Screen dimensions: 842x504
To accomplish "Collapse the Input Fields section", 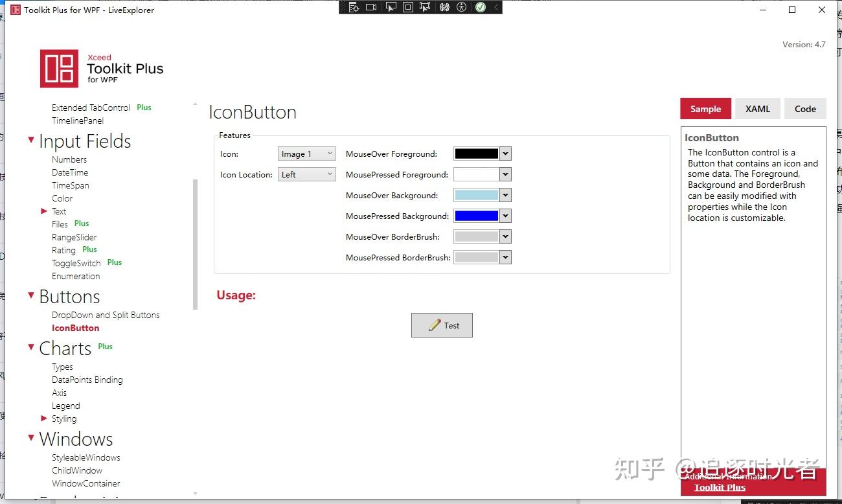I will click(x=31, y=140).
